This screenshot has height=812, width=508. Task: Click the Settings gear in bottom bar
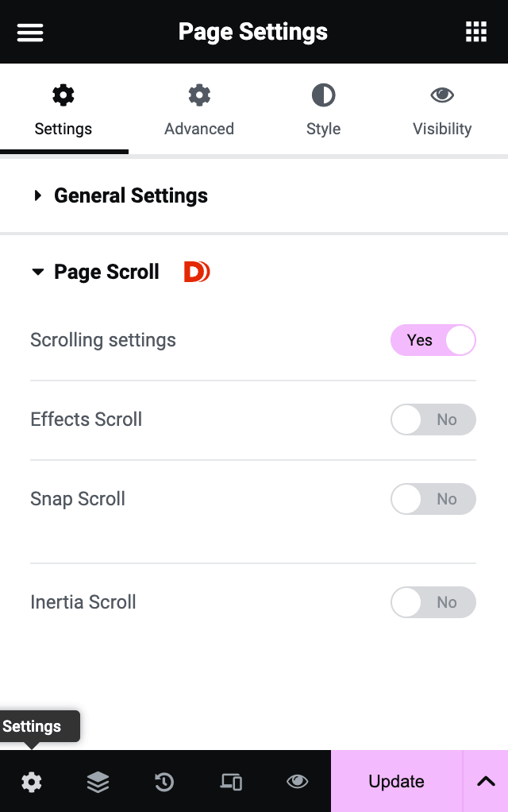(32, 782)
